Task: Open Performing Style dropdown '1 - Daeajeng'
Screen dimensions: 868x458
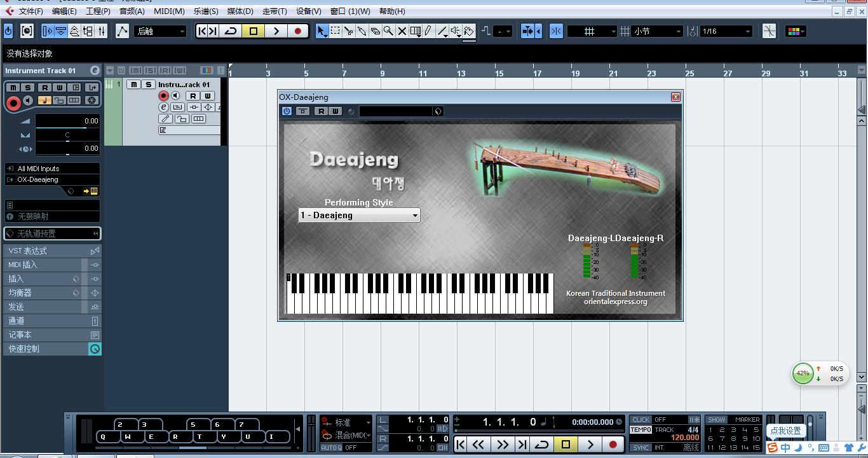Action: click(x=359, y=215)
